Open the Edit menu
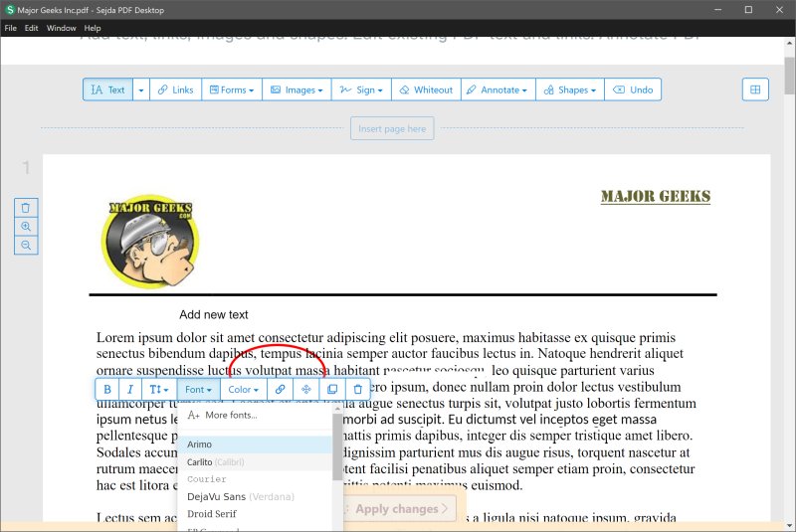The height and width of the screenshot is (532, 796). (x=32, y=28)
